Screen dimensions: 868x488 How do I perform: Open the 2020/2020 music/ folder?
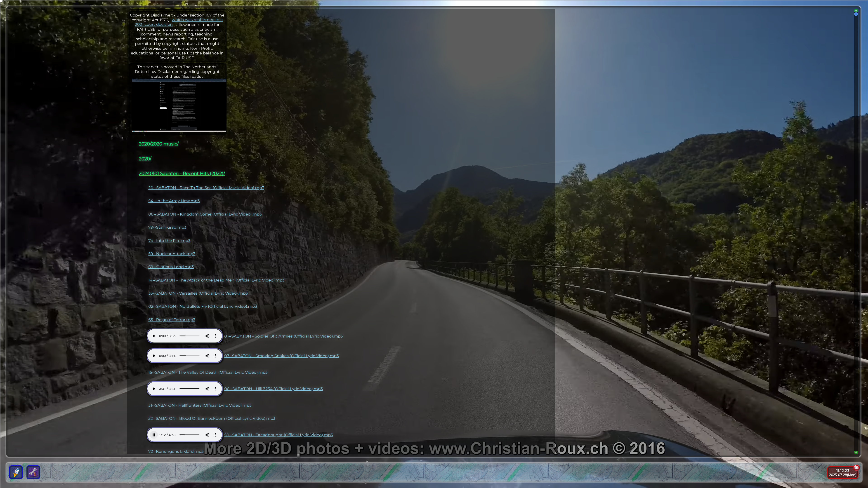click(158, 144)
